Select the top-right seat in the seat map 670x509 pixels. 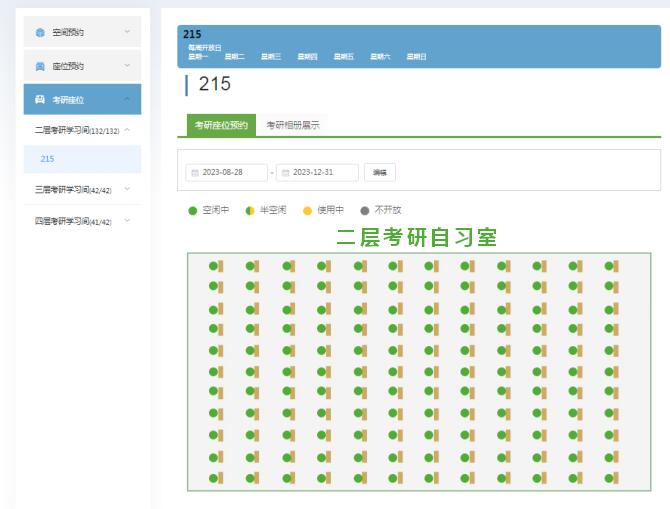(x=609, y=266)
